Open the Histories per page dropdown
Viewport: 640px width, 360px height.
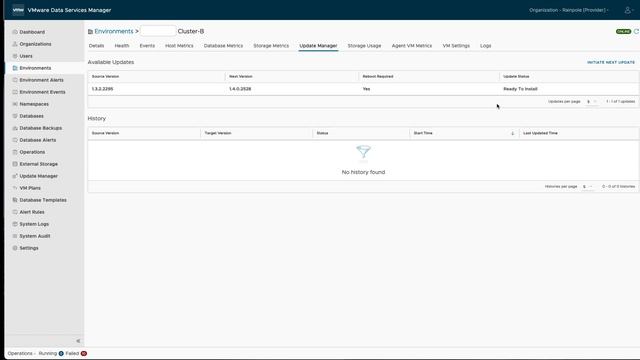pos(588,187)
